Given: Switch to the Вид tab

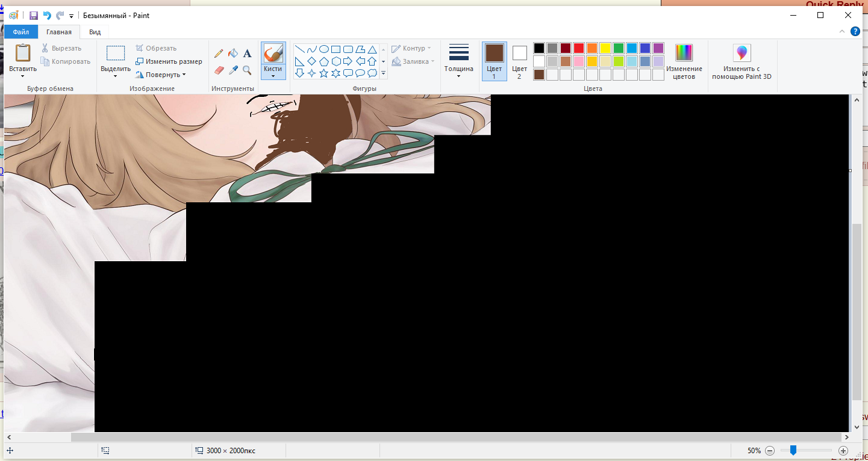Looking at the screenshot, I should [x=95, y=32].
